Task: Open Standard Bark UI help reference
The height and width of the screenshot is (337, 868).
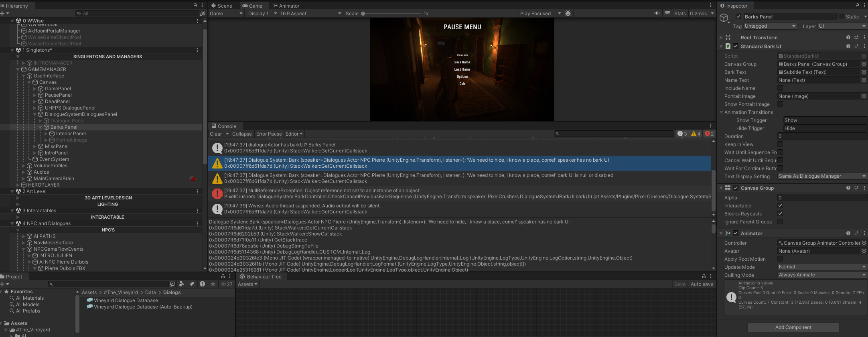Action: pos(848,47)
